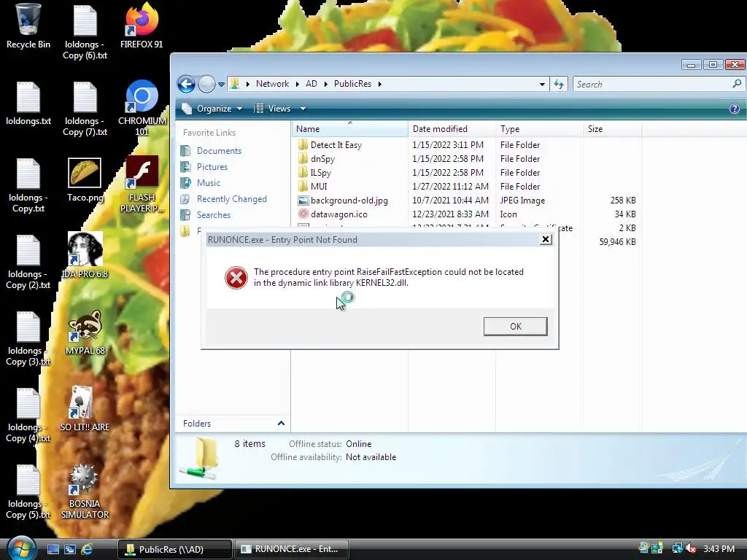Sort by the Date modified column
This screenshot has width=747, height=560.
pos(452,129)
